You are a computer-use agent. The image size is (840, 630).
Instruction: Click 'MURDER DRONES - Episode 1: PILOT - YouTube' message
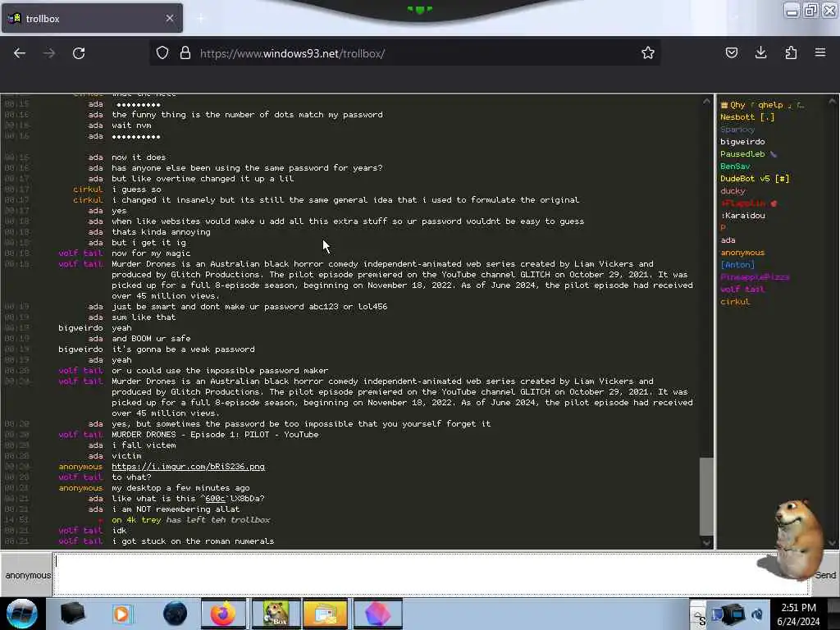[215, 435]
